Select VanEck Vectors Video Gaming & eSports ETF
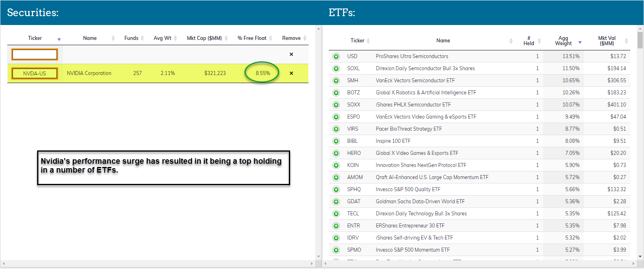This screenshot has width=644, height=269. [426, 117]
